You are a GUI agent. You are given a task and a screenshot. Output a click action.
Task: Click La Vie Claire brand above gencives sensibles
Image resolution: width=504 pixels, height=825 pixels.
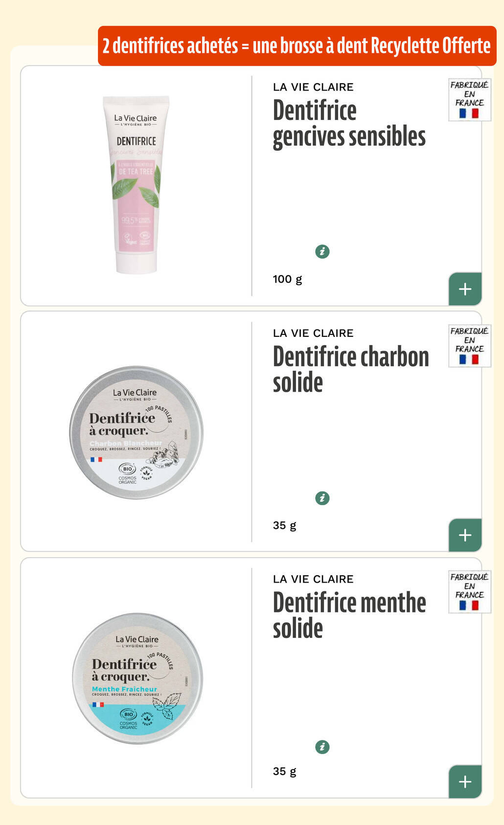(x=313, y=87)
